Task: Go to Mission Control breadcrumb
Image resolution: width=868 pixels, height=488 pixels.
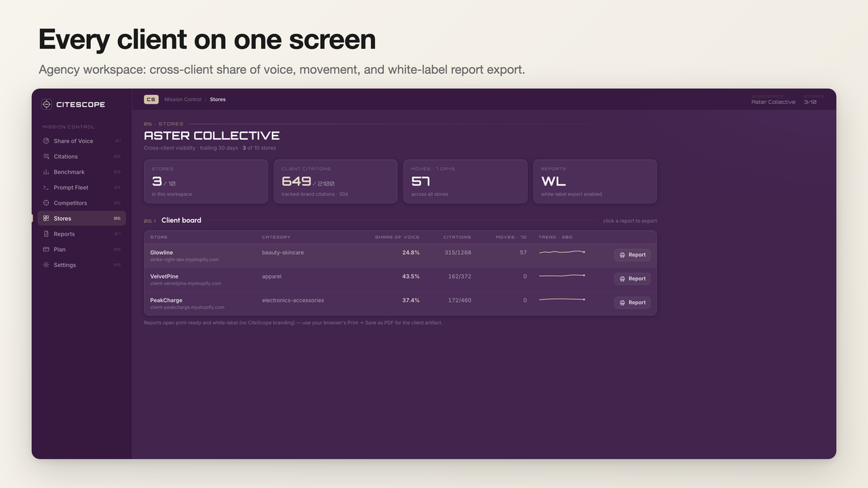Action: pyautogui.click(x=182, y=100)
